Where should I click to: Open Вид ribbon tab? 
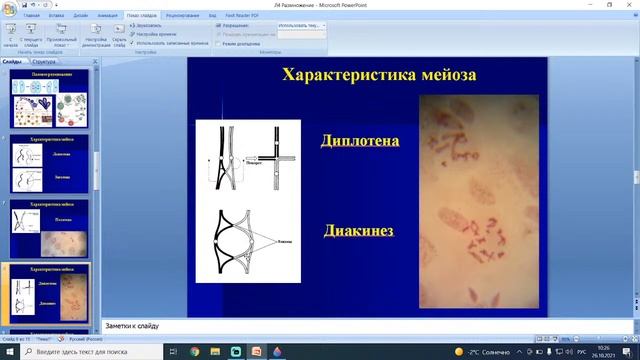[x=213, y=16]
